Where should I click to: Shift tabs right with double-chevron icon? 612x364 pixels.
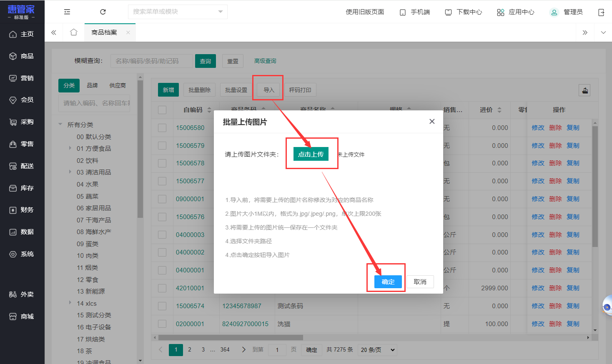tap(585, 32)
